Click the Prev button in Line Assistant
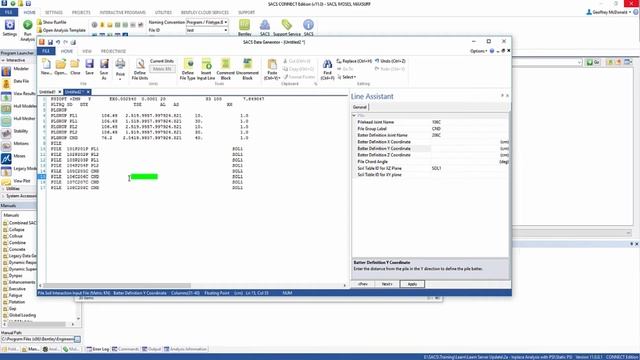Image resolution: width=640 pixels, height=360 pixels. [x=363, y=284]
